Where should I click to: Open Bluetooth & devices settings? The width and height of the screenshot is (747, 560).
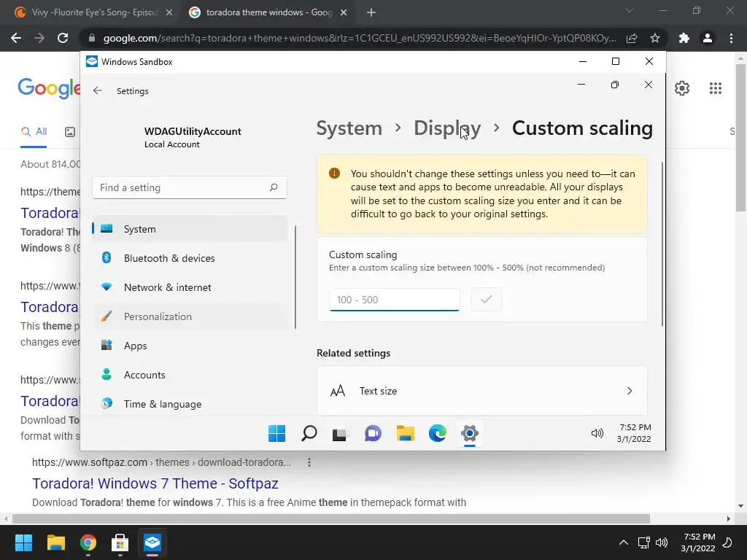click(190, 258)
